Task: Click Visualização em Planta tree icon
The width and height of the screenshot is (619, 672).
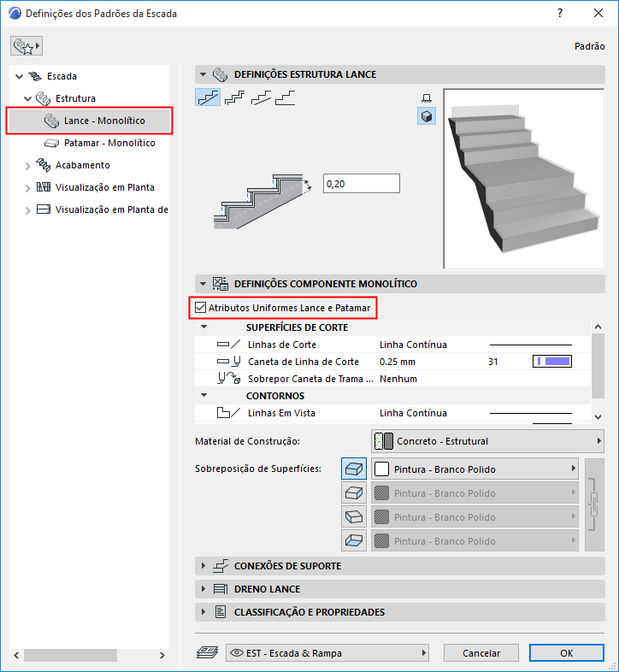Action: click(44, 187)
